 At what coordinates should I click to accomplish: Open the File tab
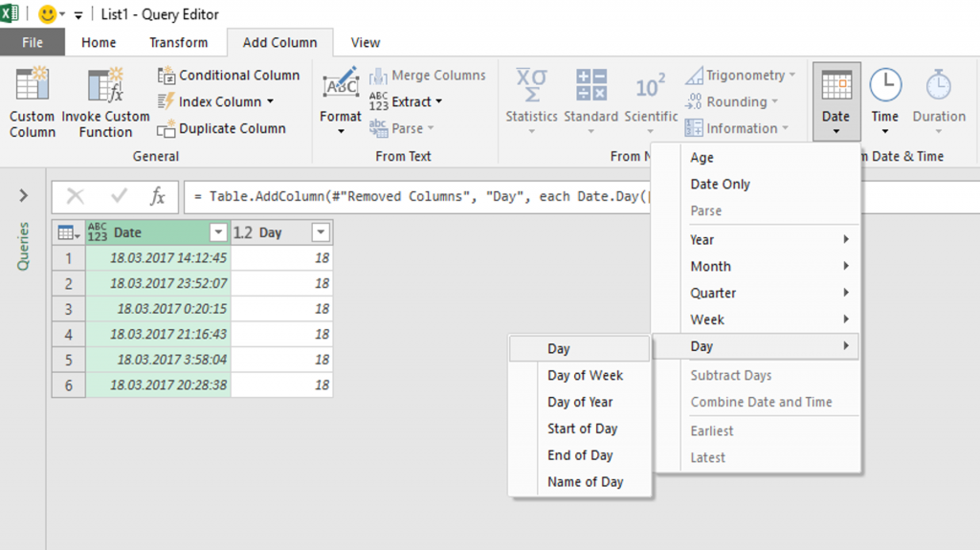click(x=33, y=42)
